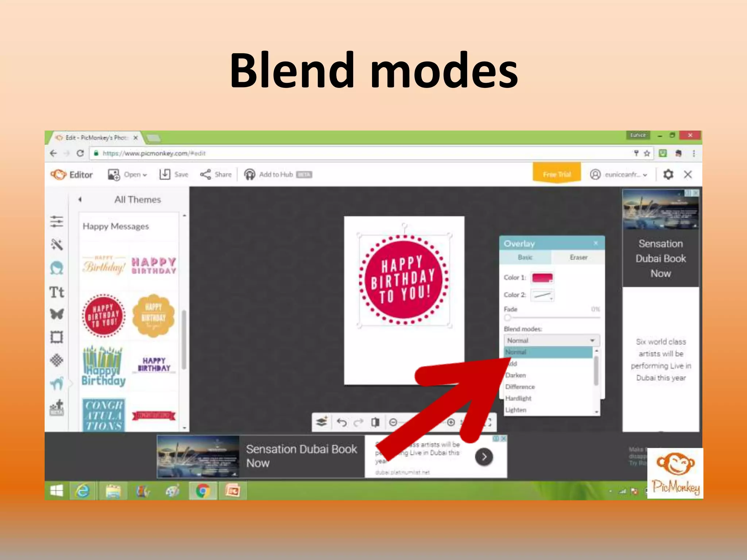Screen dimensions: 747x560
Task: Toggle the compare original icon
Action: [x=375, y=422]
